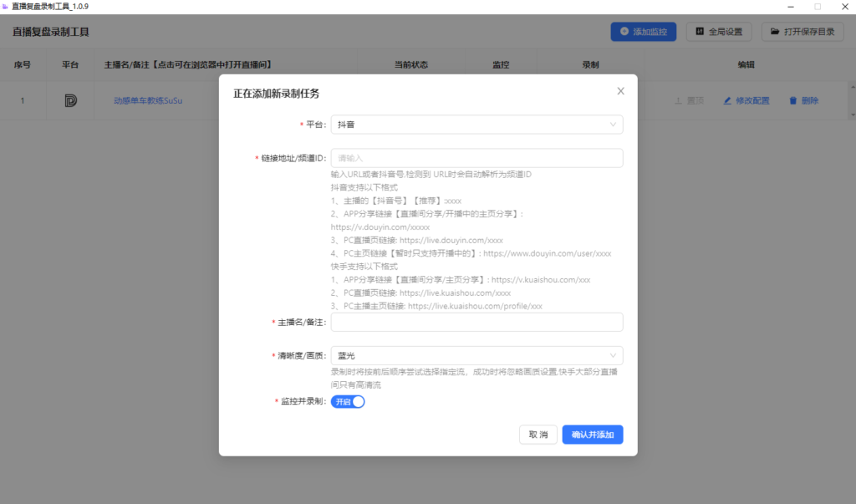Click the 全局设置 button
The height and width of the screenshot is (504, 856).
coord(717,31)
